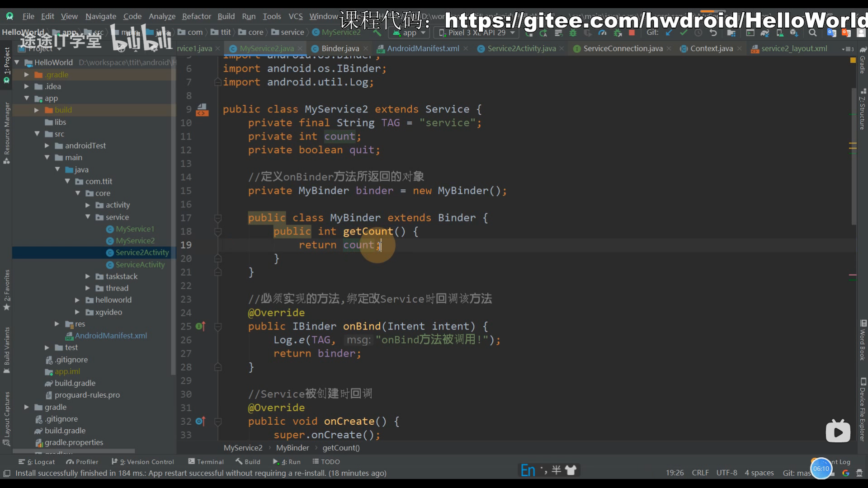Image resolution: width=868 pixels, height=488 pixels.
Task: Click the Attach Debugger to Android Process icon
Action: (x=617, y=33)
